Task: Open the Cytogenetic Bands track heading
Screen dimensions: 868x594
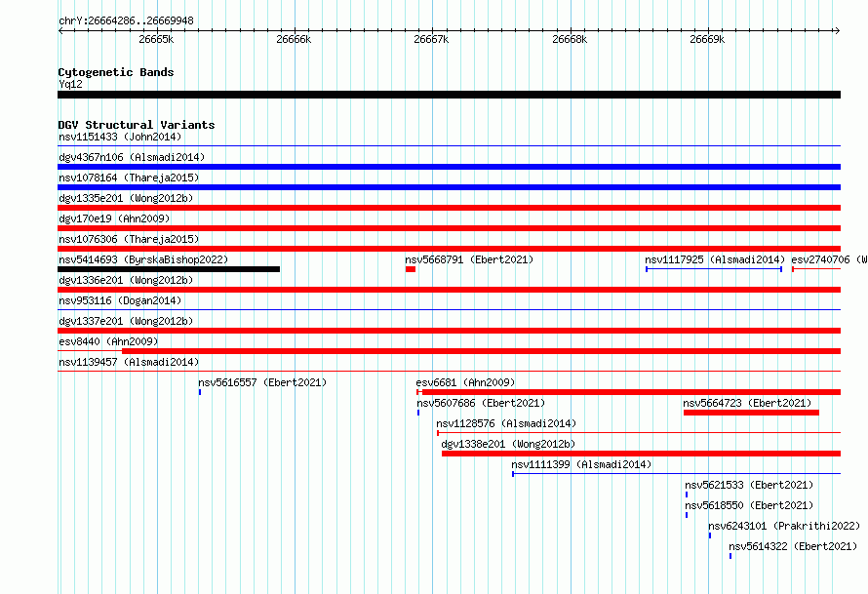Action: pos(116,72)
